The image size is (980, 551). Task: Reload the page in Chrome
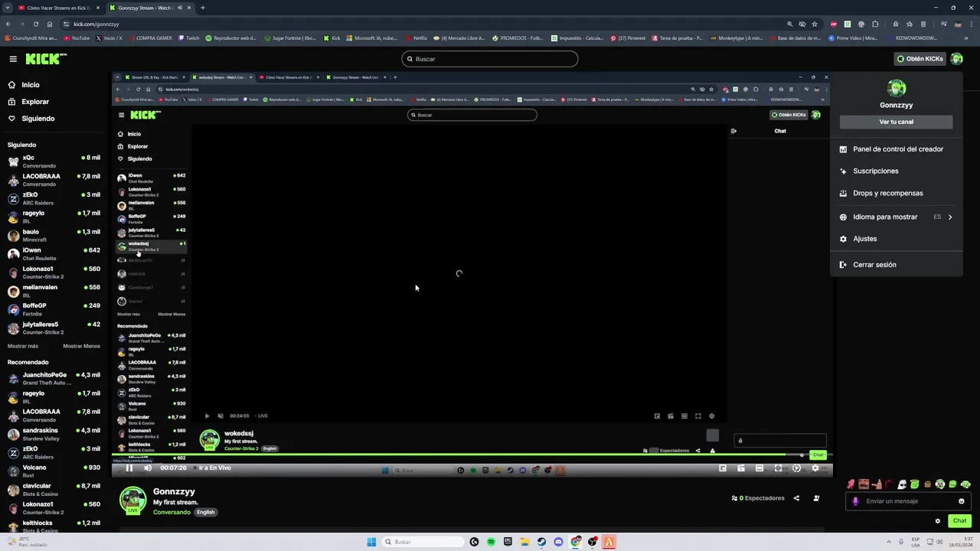coord(36,24)
